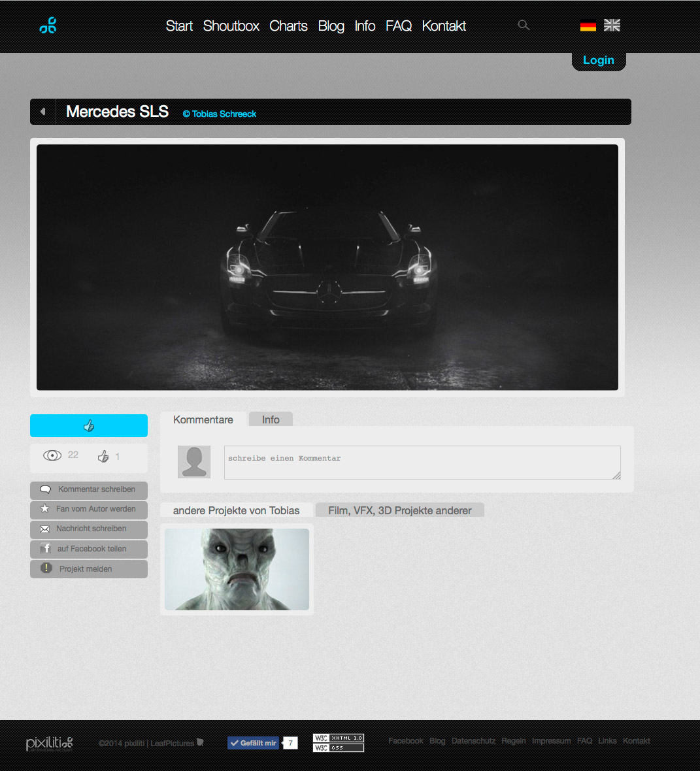Viewport: 700px width, 771px height.
Task: Switch to the Info tab
Action: click(x=271, y=419)
